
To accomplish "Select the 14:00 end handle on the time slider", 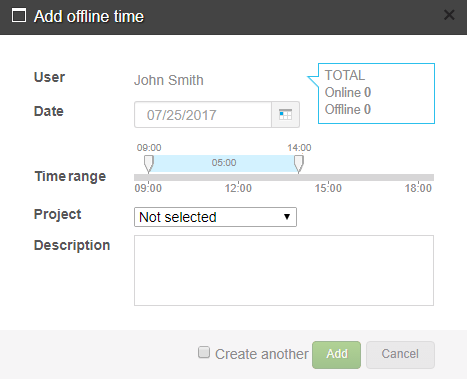I will [299, 164].
